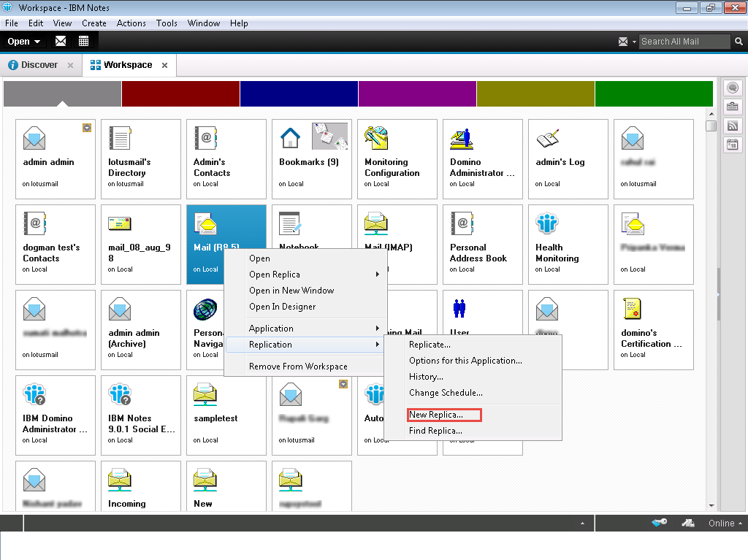Screen dimensions: 748x560
Task: Expand the Open Replica submenu
Action: tap(305, 275)
